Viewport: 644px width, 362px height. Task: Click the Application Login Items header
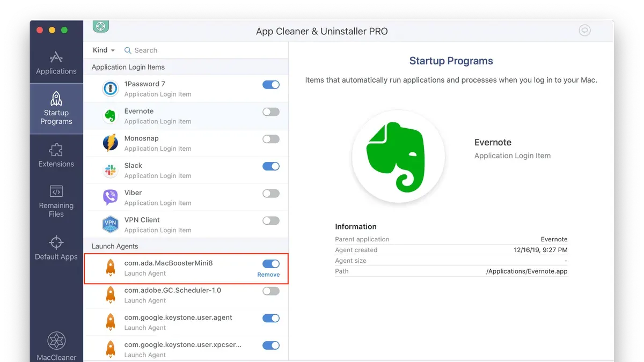[x=128, y=67]
